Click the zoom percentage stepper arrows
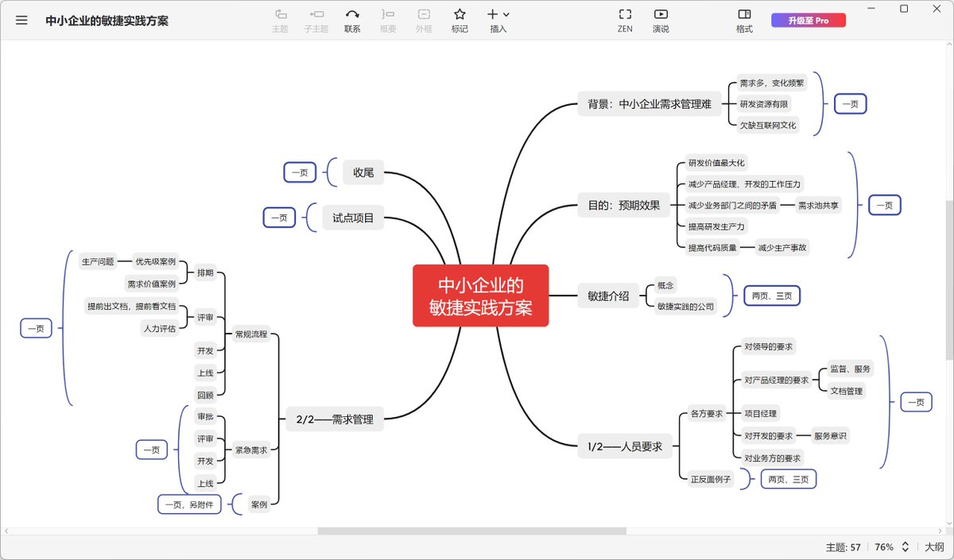The height and width of the screenshot is (560, 954). 905,546
